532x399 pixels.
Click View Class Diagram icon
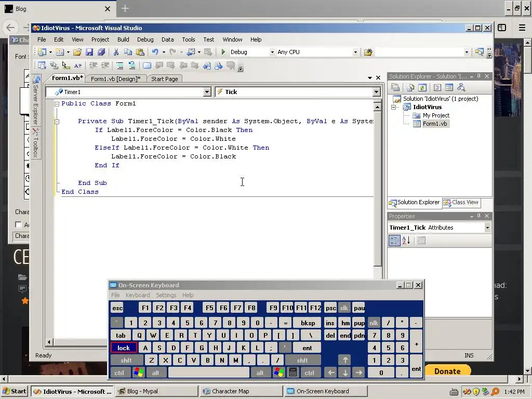click(x=461, y=87)
